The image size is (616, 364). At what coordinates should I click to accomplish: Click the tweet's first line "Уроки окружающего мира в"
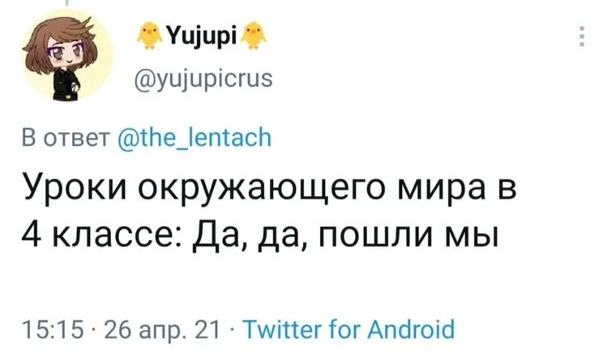pos(267,193)
